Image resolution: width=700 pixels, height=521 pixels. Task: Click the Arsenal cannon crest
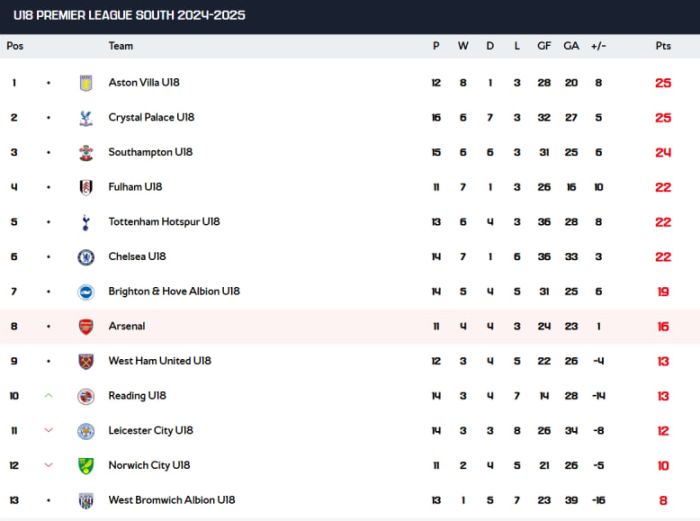pyautogui.click(x=86, y=327)
